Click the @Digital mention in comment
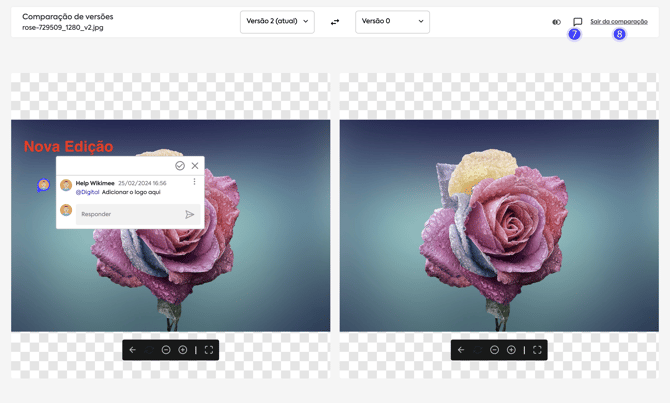Viewport: 670px width, 403px height. [x=87, y=192]
